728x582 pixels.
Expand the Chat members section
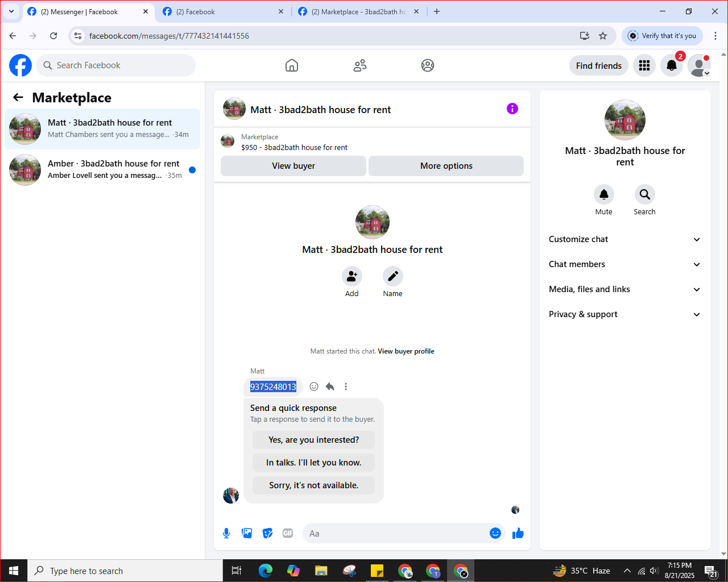point(625,264)
